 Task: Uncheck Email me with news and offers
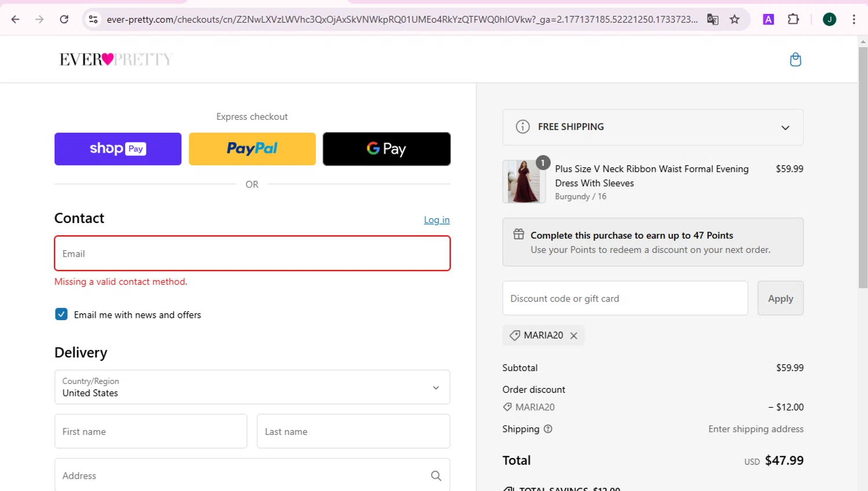(61, 314)
